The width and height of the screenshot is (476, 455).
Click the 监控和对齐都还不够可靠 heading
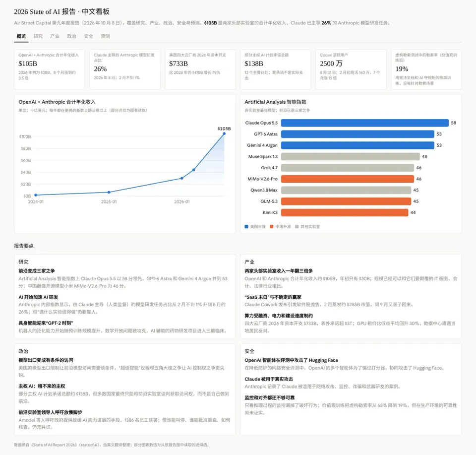point(270,397)
